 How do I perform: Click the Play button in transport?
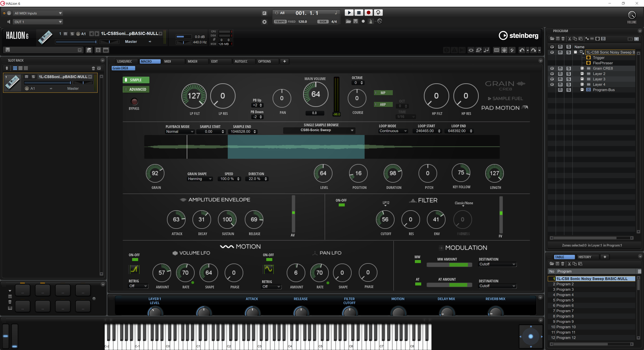[x=349, y=13]
